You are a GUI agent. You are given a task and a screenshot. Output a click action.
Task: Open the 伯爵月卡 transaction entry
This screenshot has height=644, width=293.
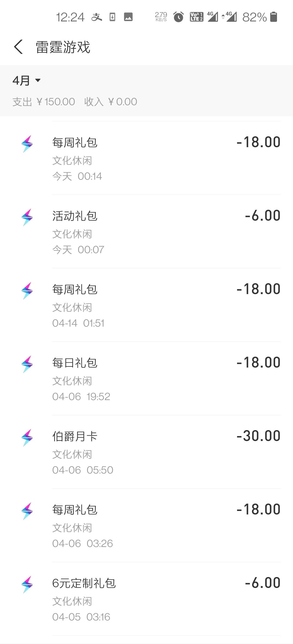pos(146,452)
